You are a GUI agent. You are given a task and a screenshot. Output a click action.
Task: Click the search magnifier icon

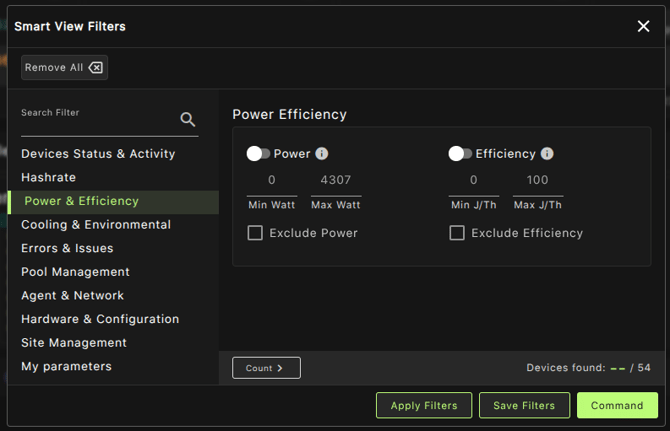188,120
